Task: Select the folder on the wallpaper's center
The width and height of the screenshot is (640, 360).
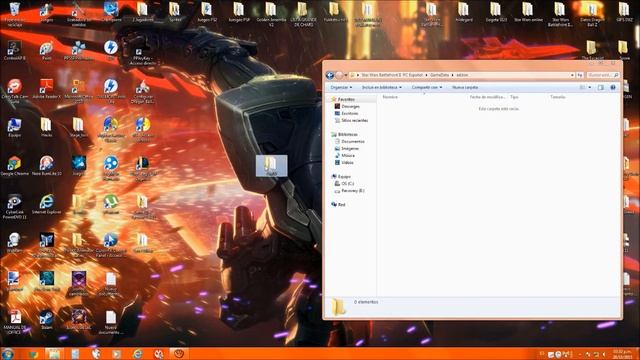Action: pyautogui.click(x=271, y=166)
